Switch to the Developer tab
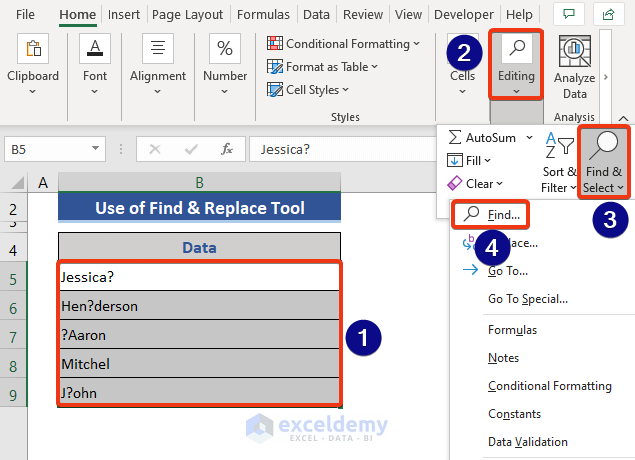Image resolution: width=635 pixels, height=460 pixels. (x=464, y=15)
